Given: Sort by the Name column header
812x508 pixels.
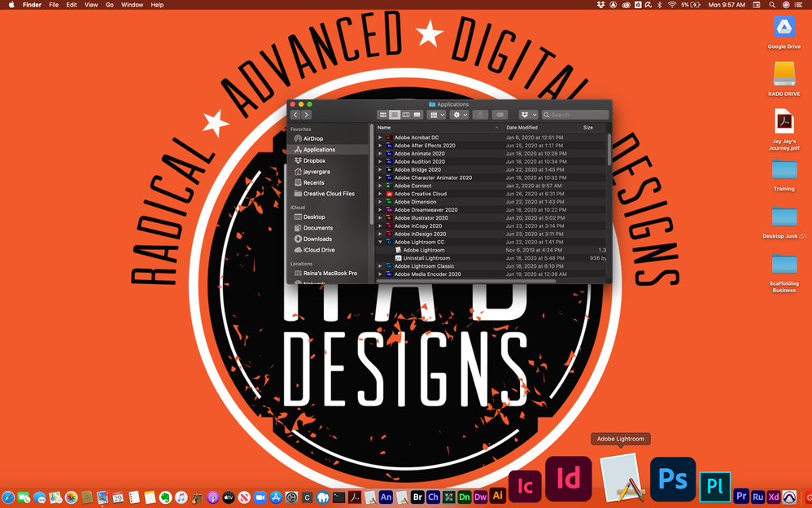Looking at the screenshot, I should [x=438, y=128].
